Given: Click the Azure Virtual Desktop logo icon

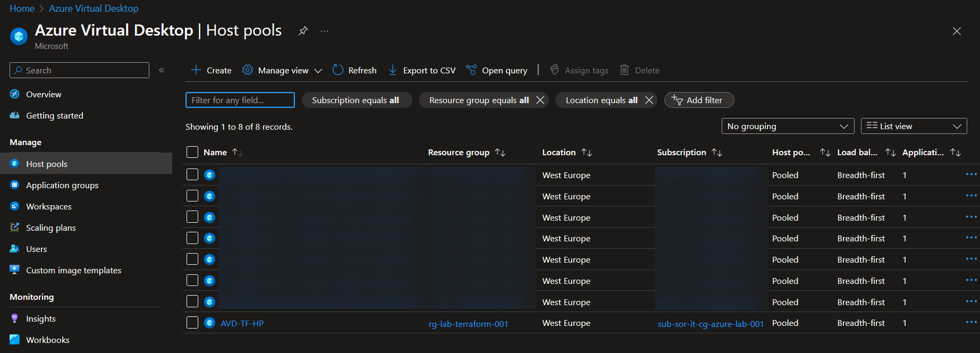Looking at the screenshot, I should [x=19, y=36].
